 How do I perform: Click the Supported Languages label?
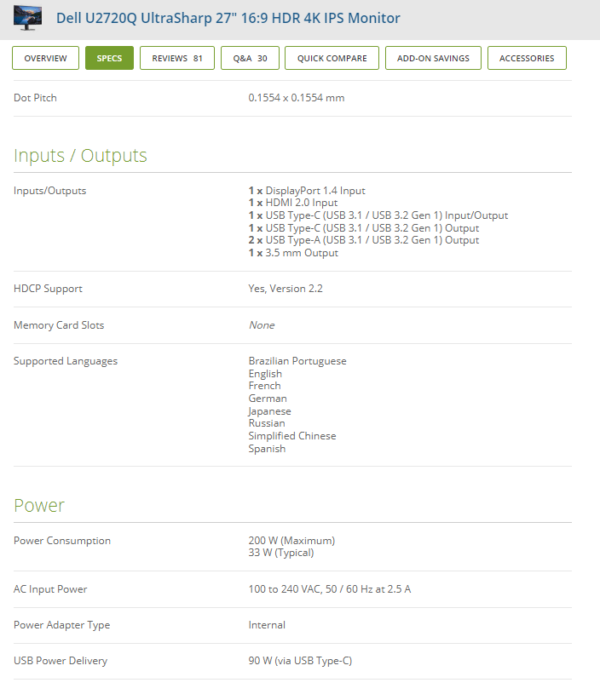tap(66, 361)
